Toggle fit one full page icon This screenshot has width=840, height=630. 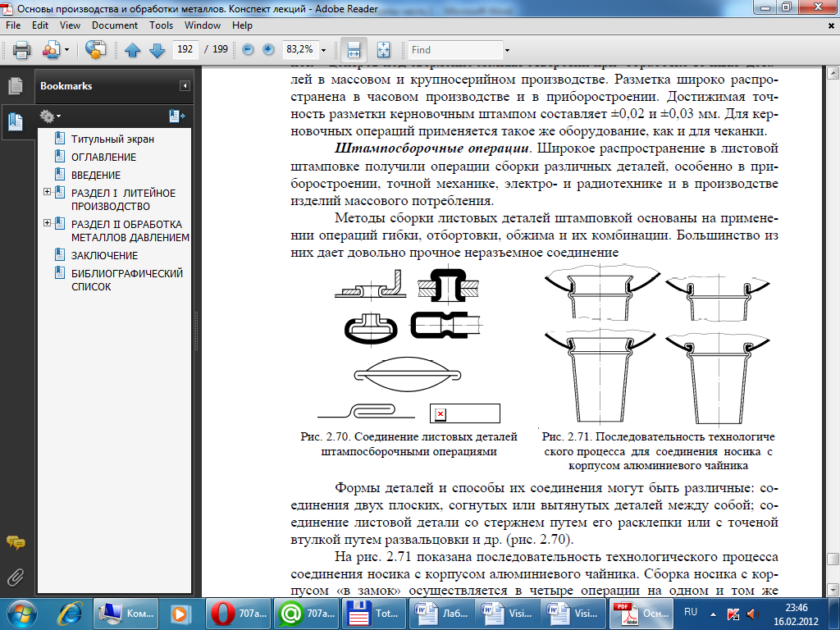(383, 50)
